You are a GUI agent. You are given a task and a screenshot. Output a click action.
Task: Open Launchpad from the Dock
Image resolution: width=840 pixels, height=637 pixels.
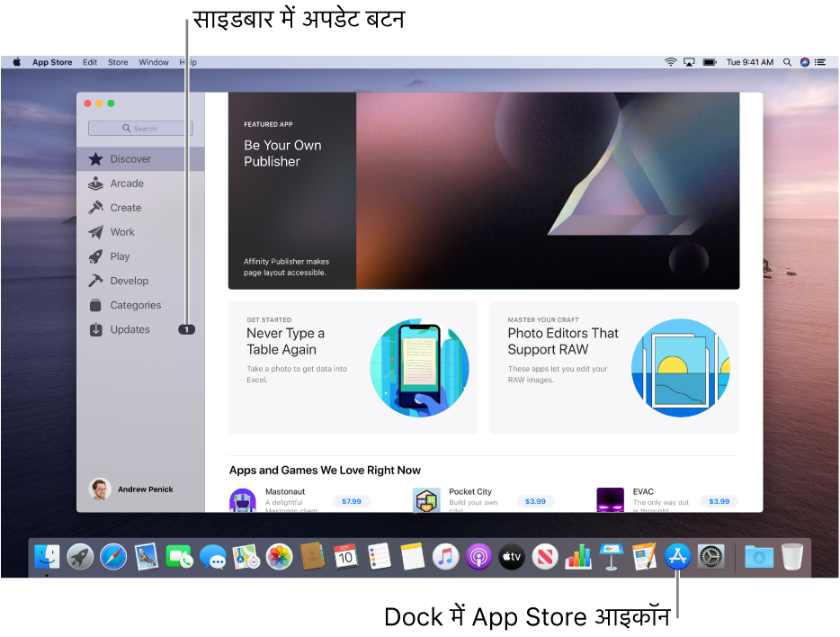(x=80, y=557)
